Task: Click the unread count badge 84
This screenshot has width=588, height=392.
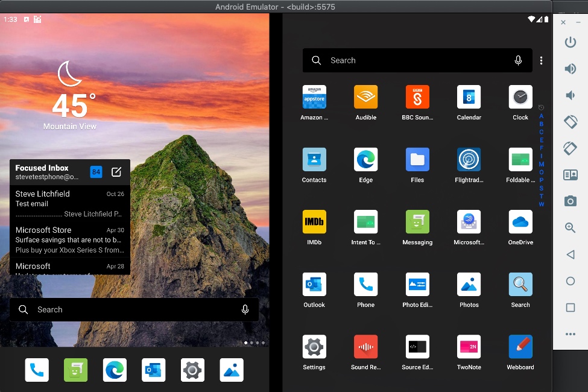Action: coord(96,172)
